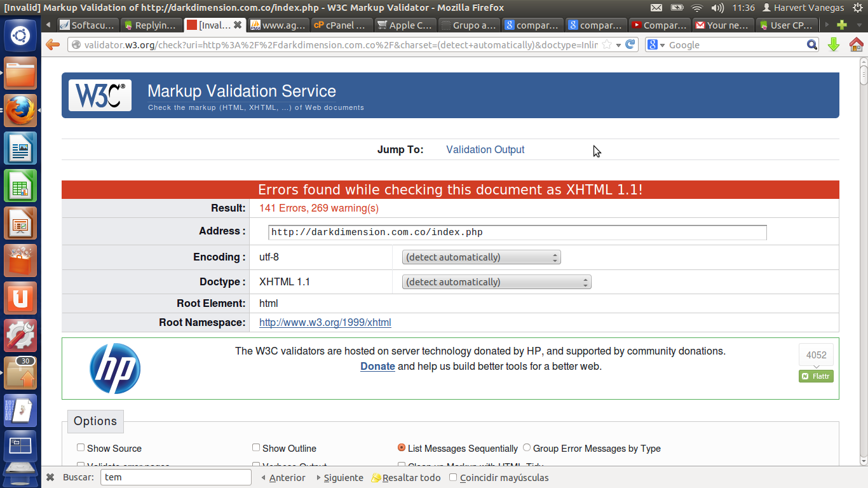Open a new tab with green plus
This screenshot has width=868, height=488.
coord(842,25)
